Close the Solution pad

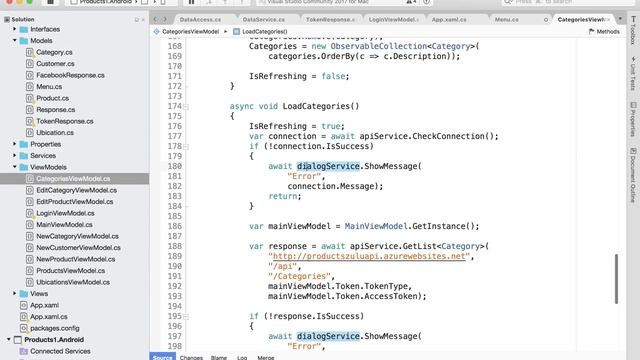(x=143, y=20)
